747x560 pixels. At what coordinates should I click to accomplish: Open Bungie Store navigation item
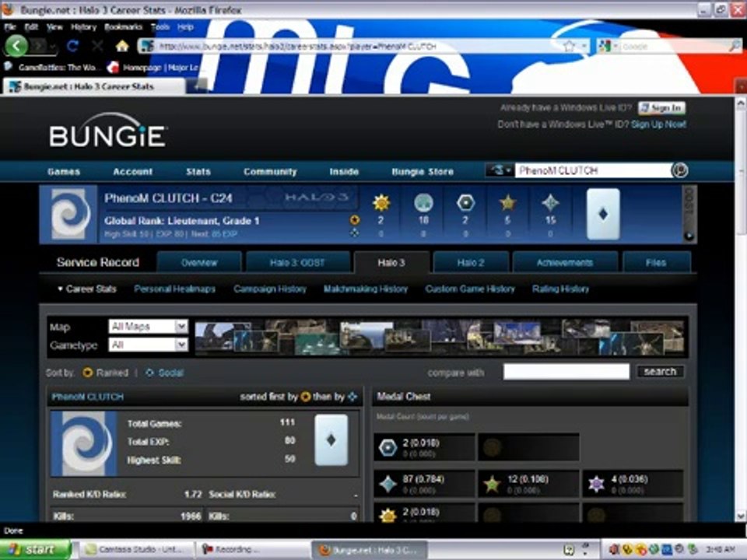pos(423,171)
